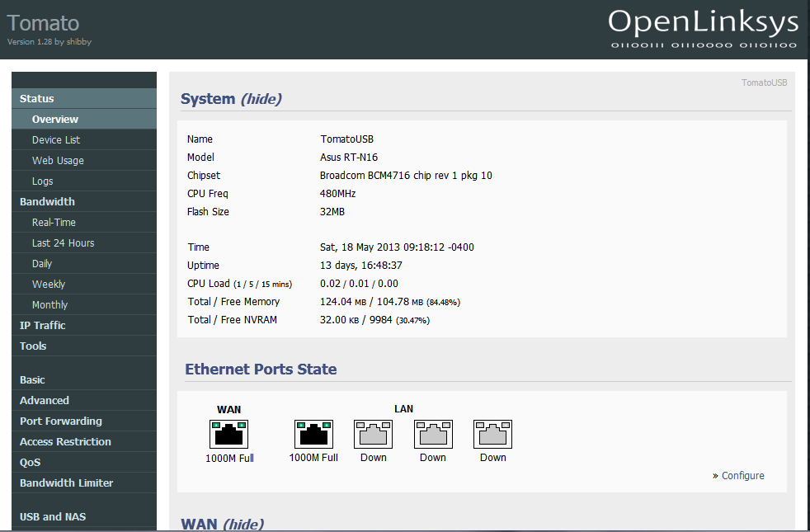
Task: Click the Version 1.28 by shibby text
Action: 49,42
